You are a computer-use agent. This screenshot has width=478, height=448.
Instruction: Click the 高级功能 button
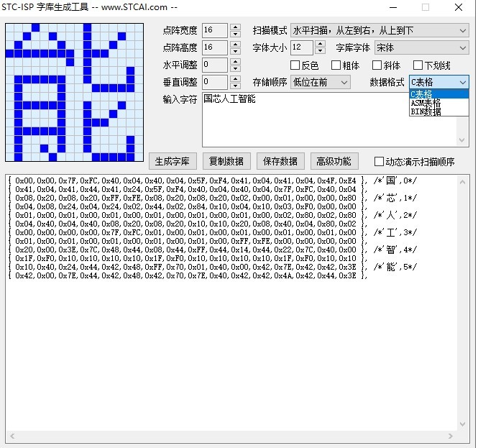click(x=334, y=161)
